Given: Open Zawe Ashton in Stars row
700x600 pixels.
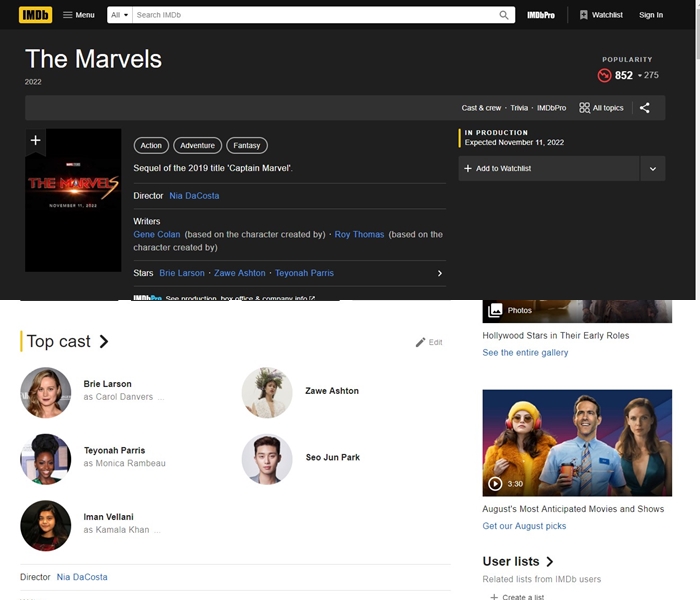Looking at the screenshot, I should pyautogui.click(x=239, y=273).
